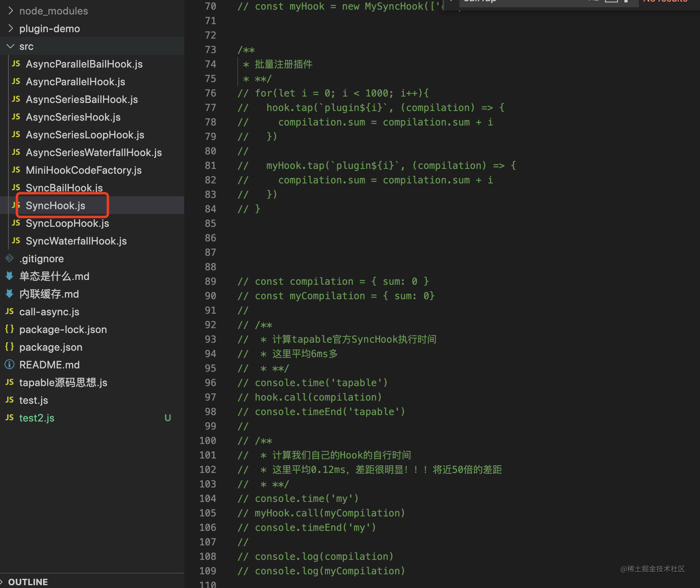Click comment text '批量注册插件'
Image resolution: width=700 pixels, height=588 pixels.
(x=284, y=64)
